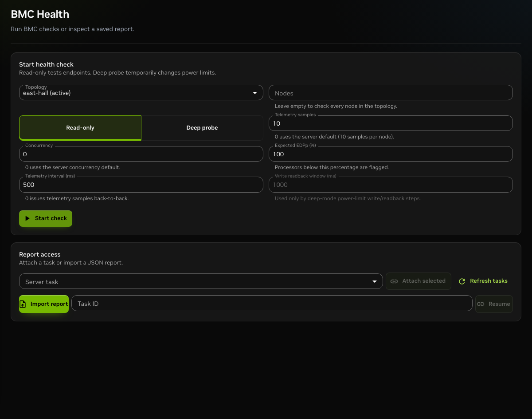Click 'Processors below this percentage are flagged' text
This screenshot has width=532, height=419.
point(332,167)
